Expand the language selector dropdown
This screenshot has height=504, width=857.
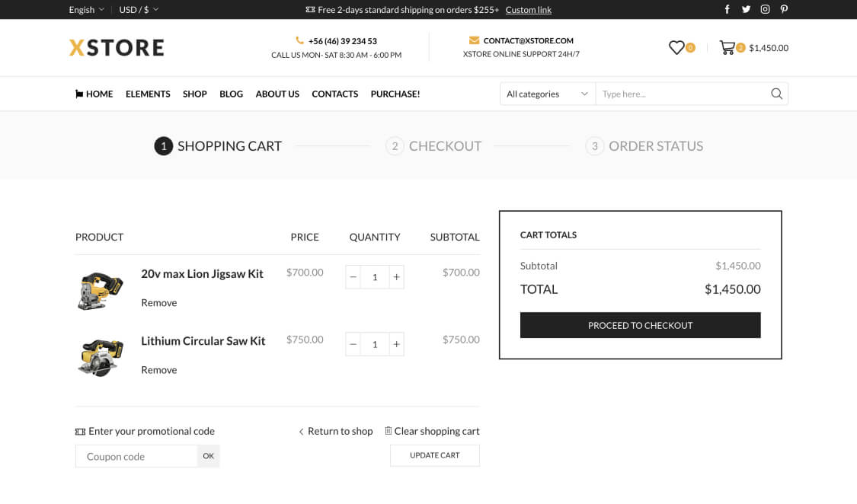coord(86,10)
